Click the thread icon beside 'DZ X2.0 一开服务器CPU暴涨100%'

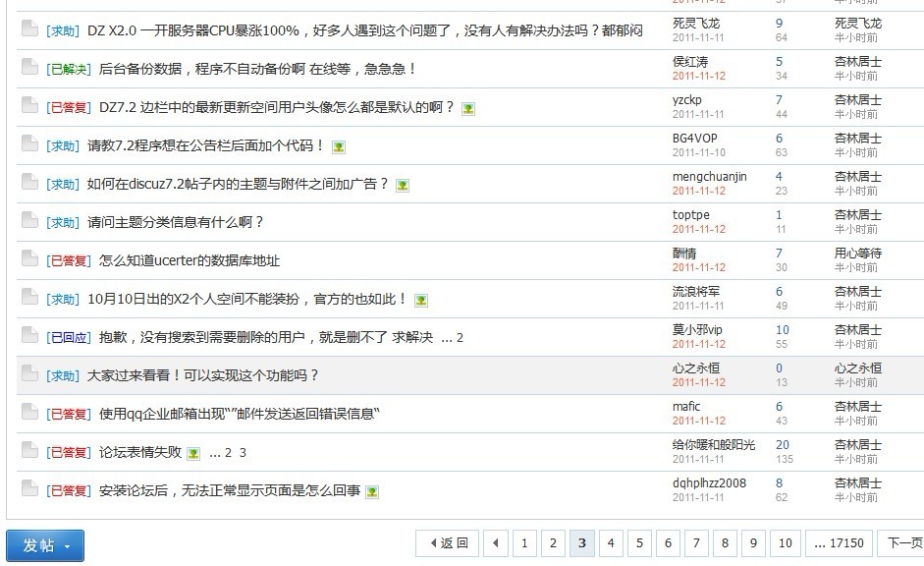pyautogui.click(x=29, y=28)
